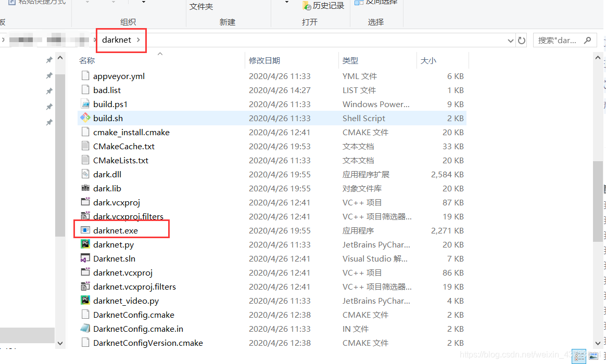Viewport: 606px width, 364px height.
Task: Select the dark.dll file name
Action: click(x=107, y=175)
